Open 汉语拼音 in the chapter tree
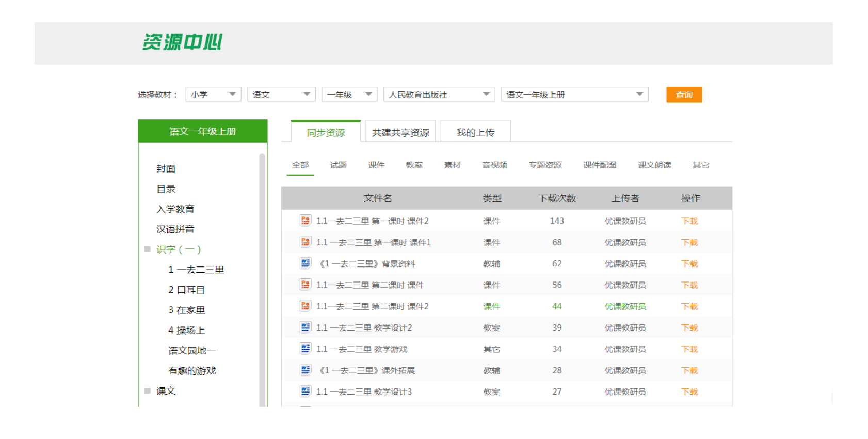868x439 pixels. tap(175, 229)
